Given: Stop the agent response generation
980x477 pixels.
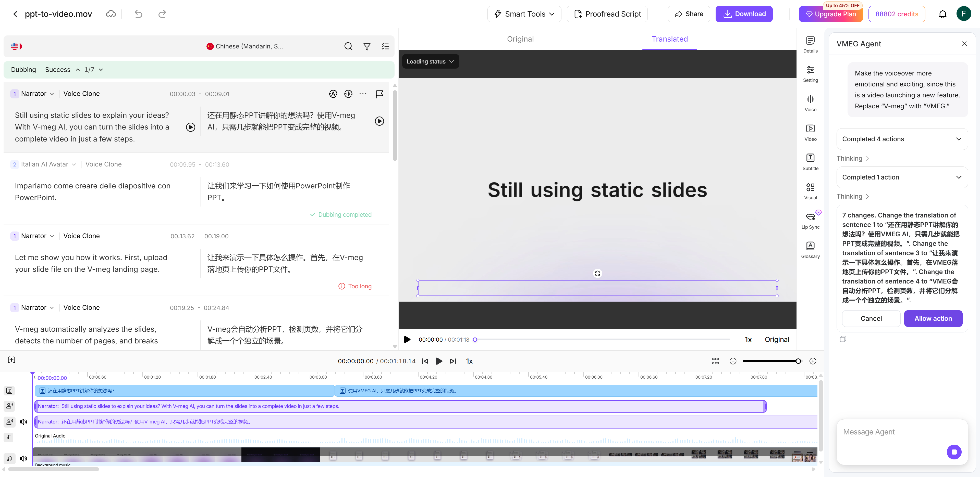Looking at the screenshot, I should coord(954,452).
